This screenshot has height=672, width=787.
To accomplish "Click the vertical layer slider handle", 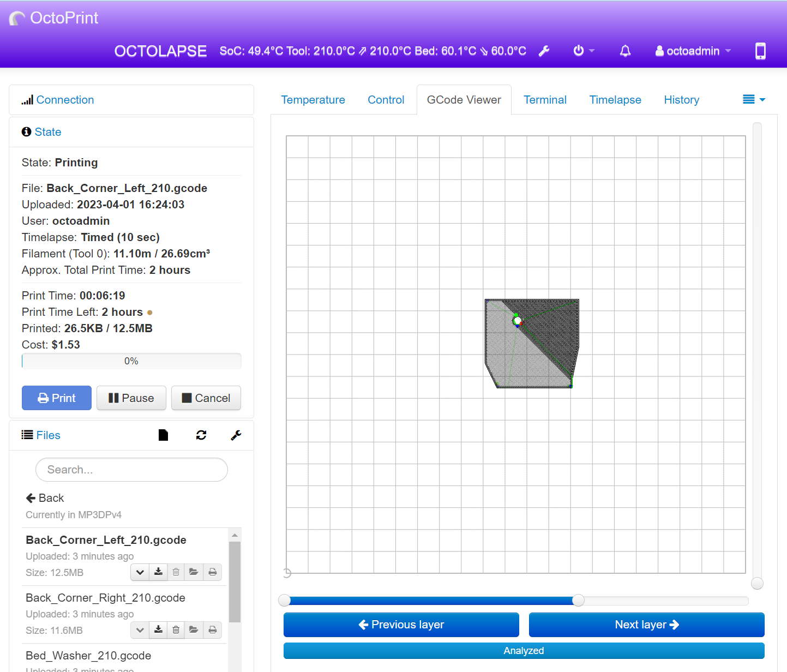I will [757, 584].
